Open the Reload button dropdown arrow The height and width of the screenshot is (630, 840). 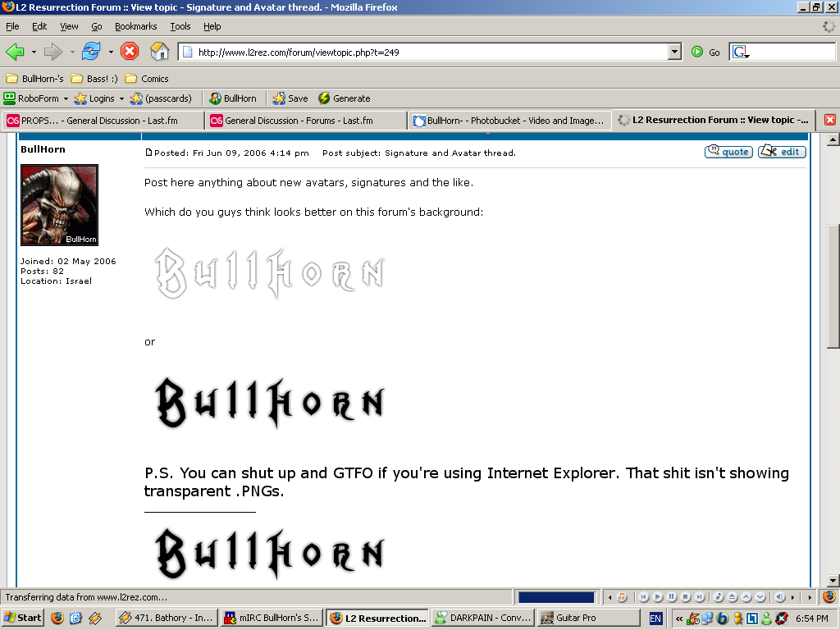click(x=111, y=52)
